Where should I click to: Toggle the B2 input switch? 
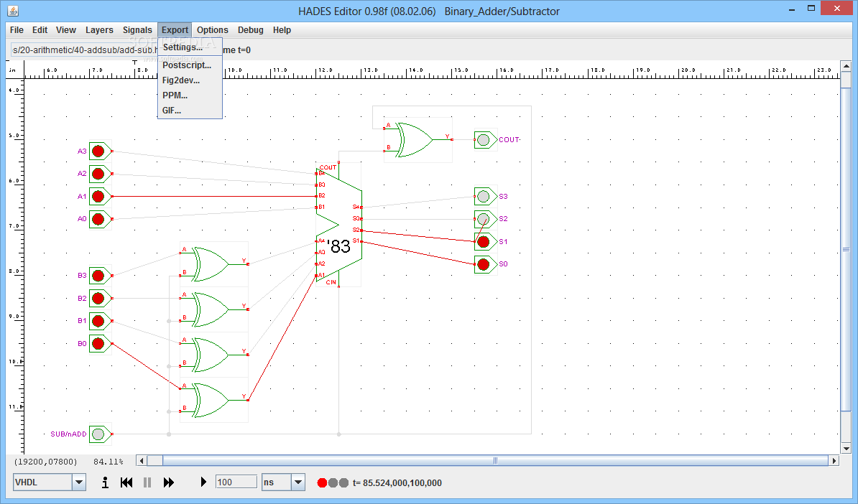point(98,299)
